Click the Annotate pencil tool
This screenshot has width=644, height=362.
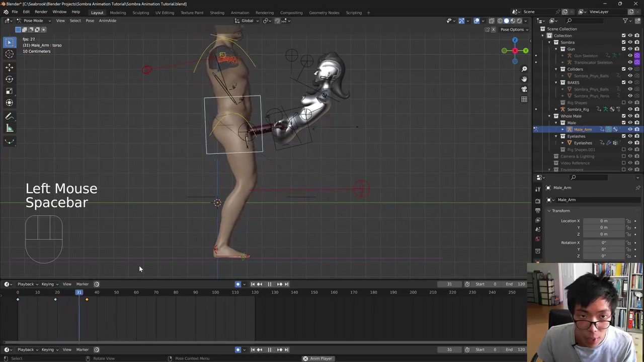pos(9,117)
